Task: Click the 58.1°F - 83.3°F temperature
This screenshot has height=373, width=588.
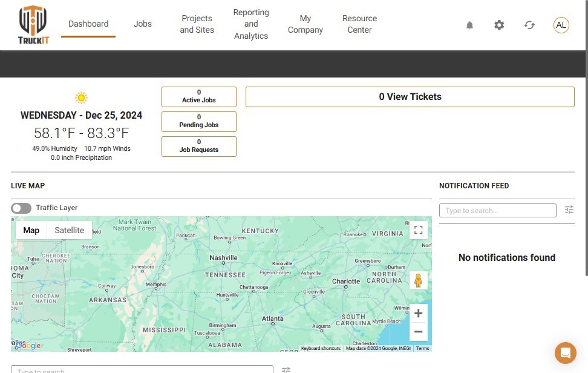Action: [82, 133]
